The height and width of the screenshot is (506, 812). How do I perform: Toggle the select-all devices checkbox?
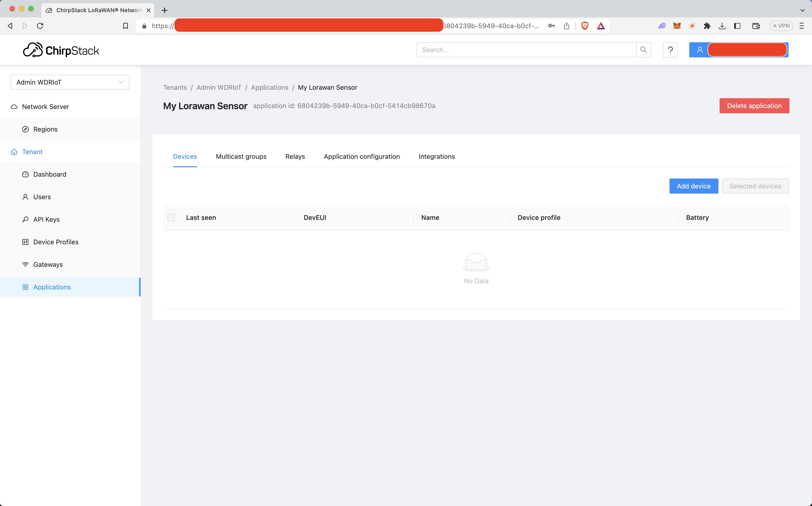click(x=171, y=218)
